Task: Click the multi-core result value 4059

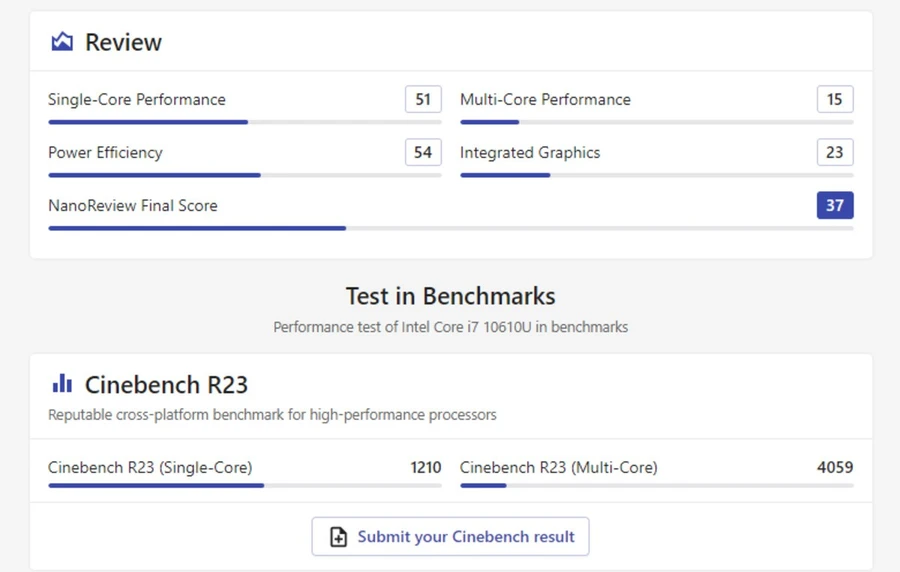Action: click(x=835, y=468)
